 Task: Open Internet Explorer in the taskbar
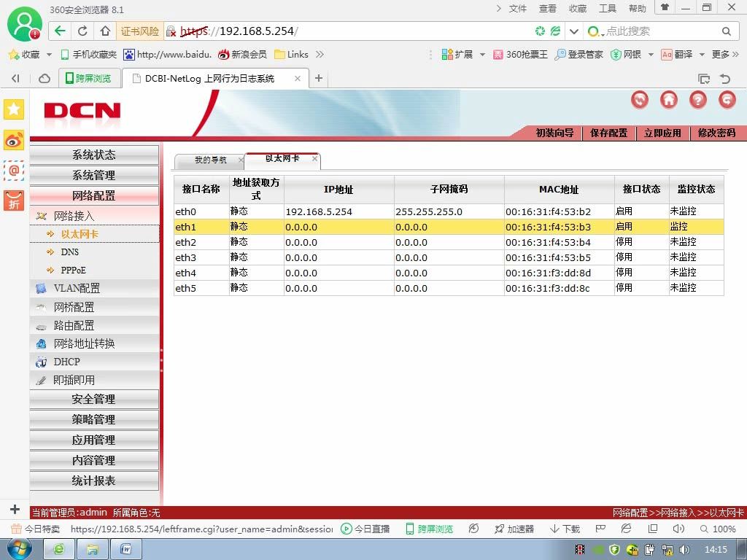click(59, 550)
